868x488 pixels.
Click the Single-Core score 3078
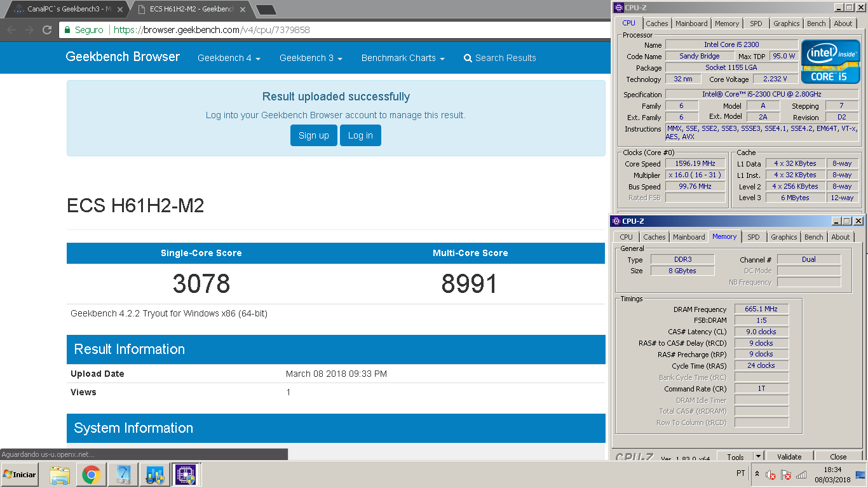click(x=201, y=284)
